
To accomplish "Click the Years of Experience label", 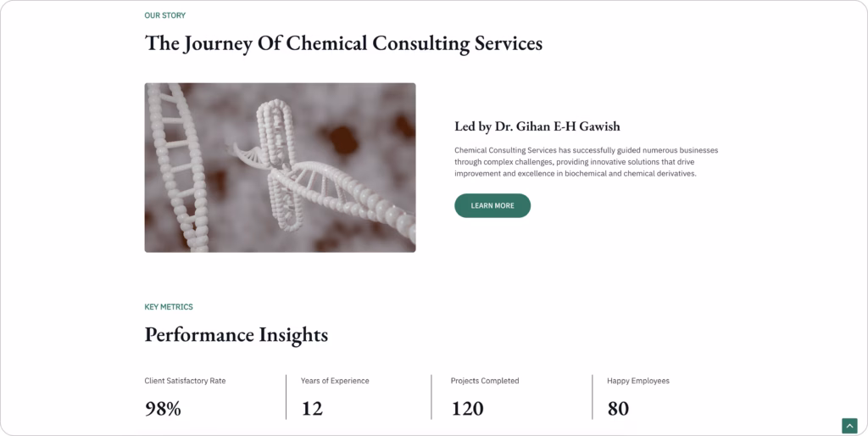I will 335,381.
